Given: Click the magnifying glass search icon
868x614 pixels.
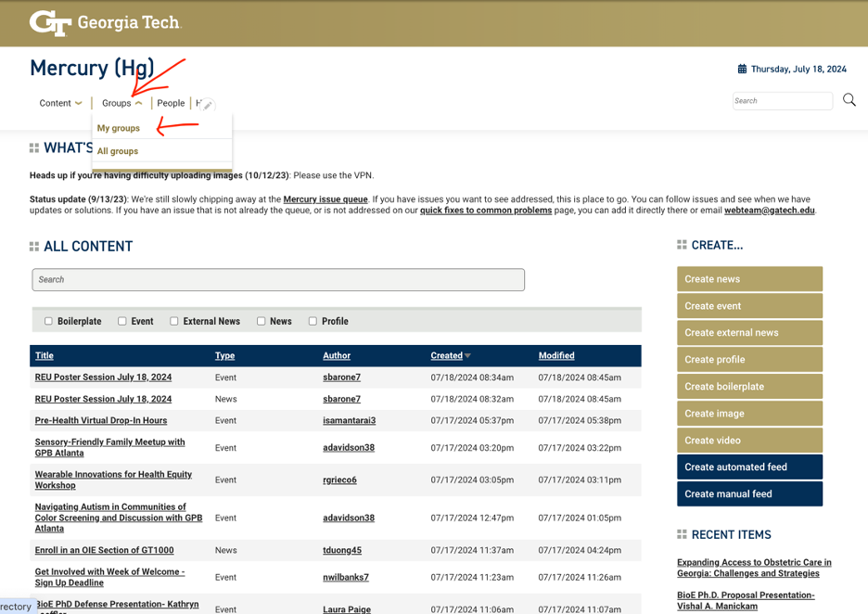Looking at the screenshot, I should (x=849, y=99).
